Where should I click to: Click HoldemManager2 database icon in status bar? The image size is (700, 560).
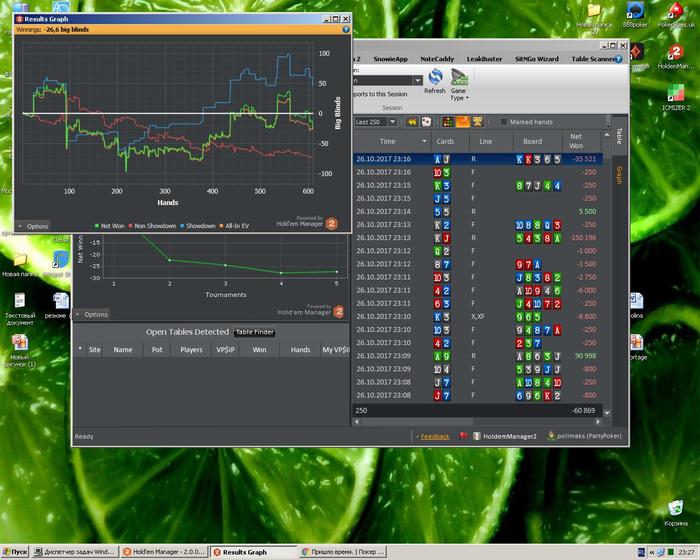477,436
